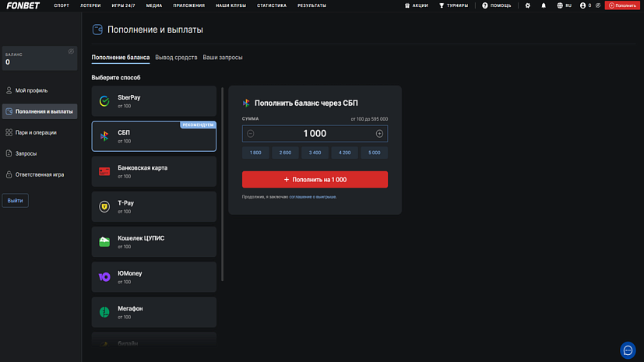The width and height of the screenshot is (644, 362).
Task: Select Банковская карта payment method
Action: [x=153, y=171]
